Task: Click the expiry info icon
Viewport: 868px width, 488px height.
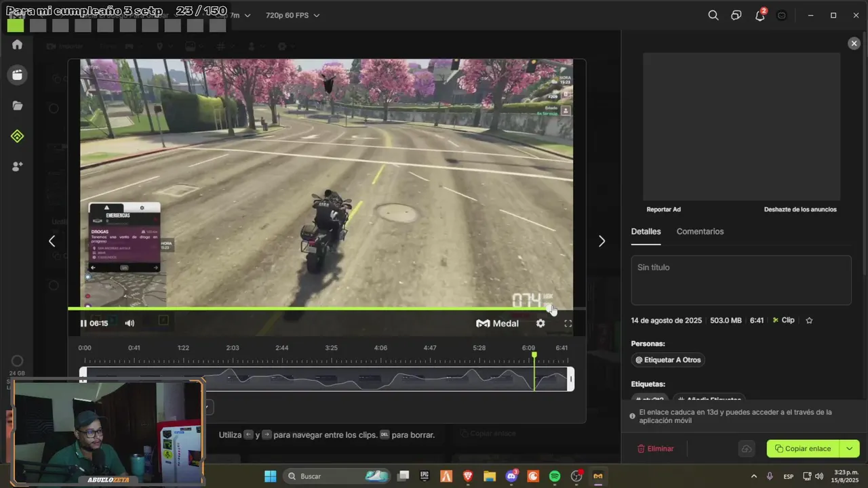Action: 632,416
